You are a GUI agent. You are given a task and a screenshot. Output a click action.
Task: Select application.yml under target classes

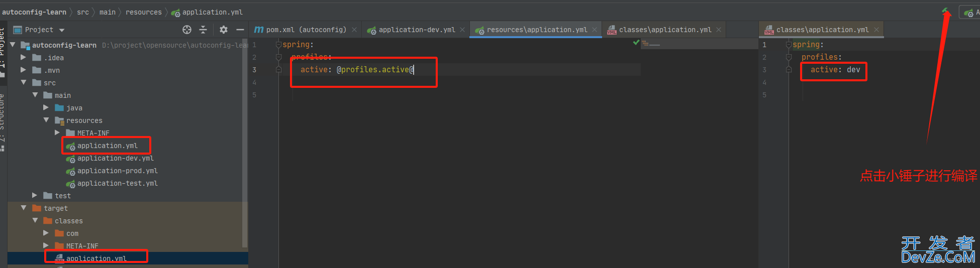[x=96, y=258]
